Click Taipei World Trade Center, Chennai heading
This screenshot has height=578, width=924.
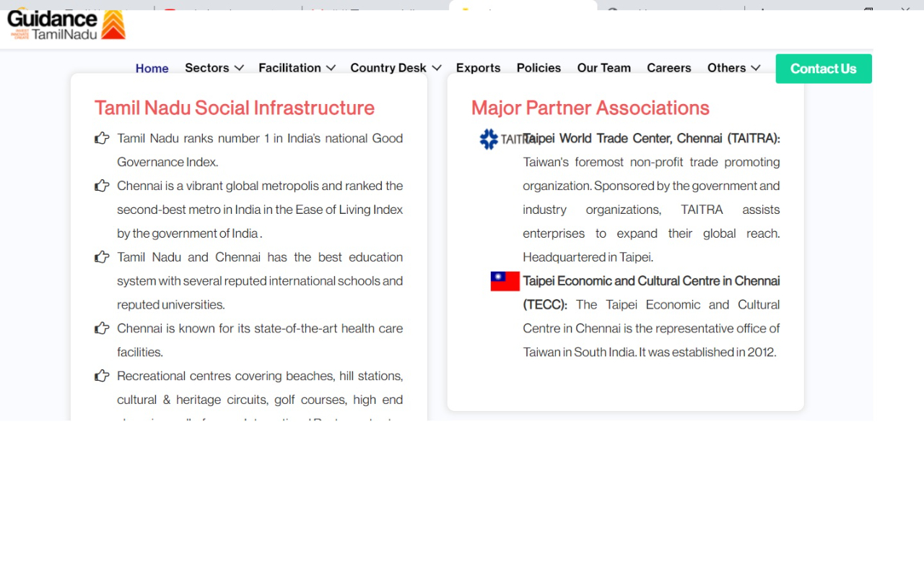tap(651, 138)
